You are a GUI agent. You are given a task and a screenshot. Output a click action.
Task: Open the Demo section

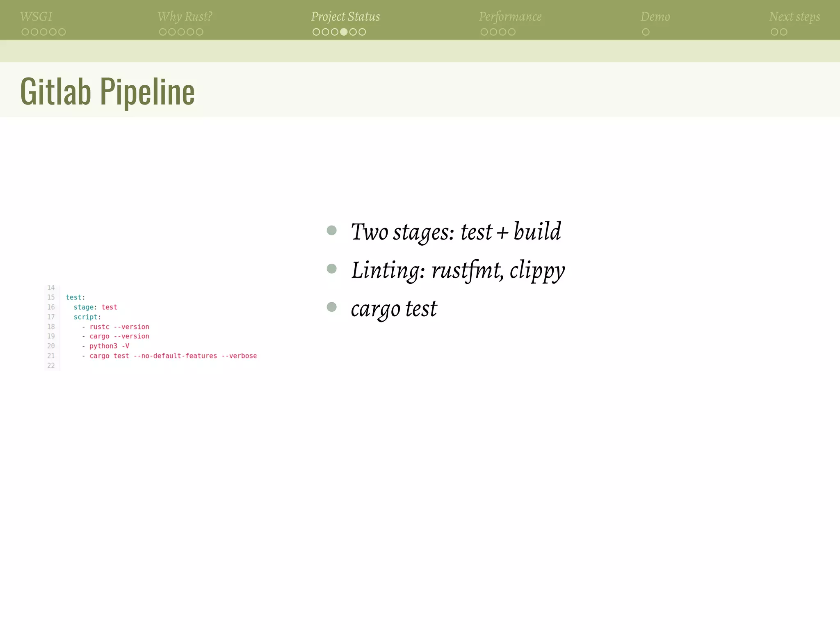tap(655, 16)
